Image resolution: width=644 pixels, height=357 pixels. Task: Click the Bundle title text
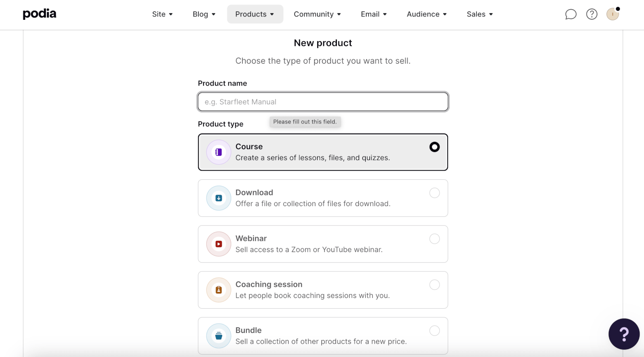(249, 330)
